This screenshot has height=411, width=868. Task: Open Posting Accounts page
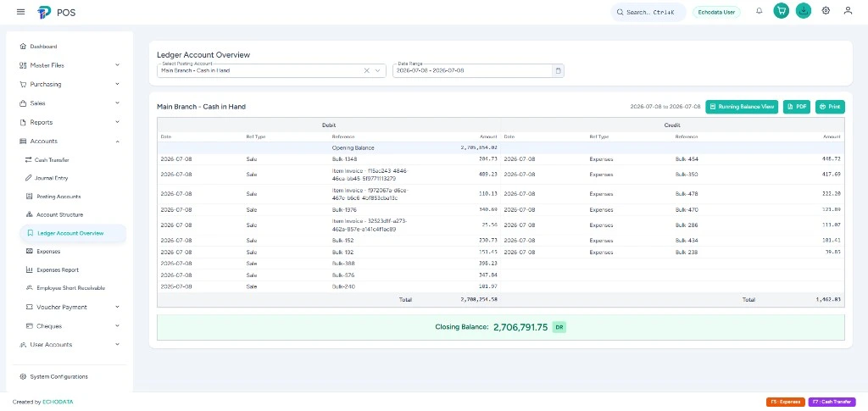click(x=58, y=197)
